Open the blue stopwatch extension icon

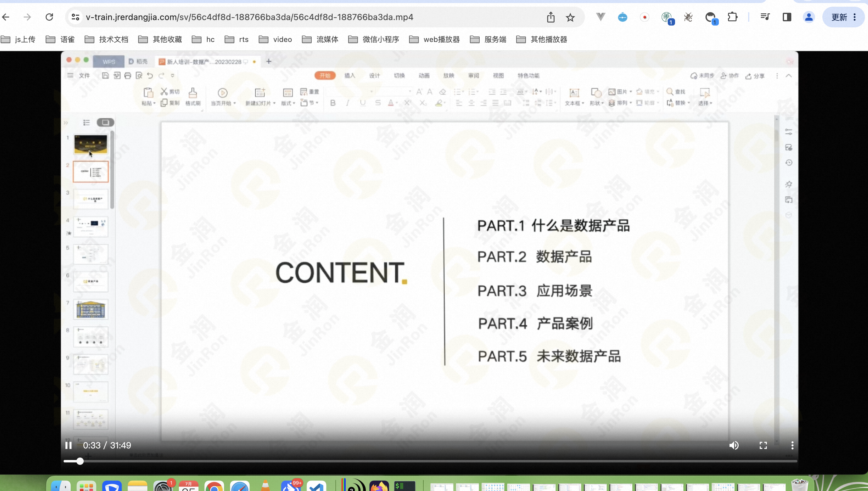[623, 17]
